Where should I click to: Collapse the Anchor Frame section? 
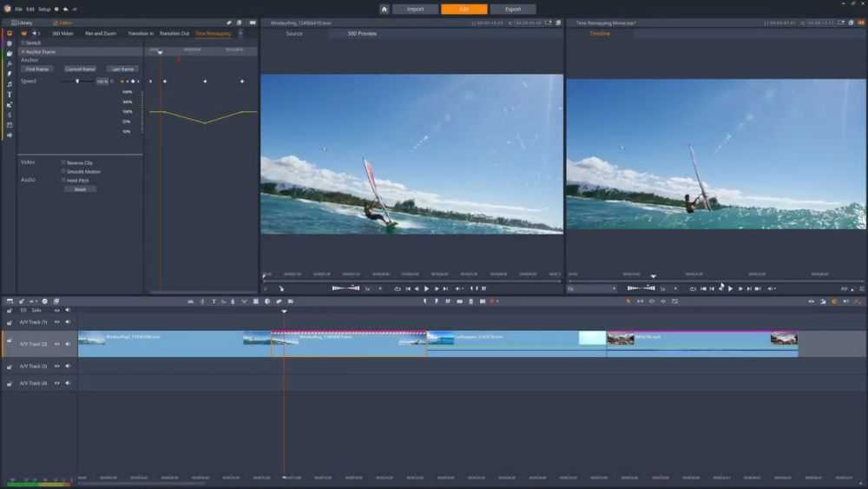click(x=23, y=52)
